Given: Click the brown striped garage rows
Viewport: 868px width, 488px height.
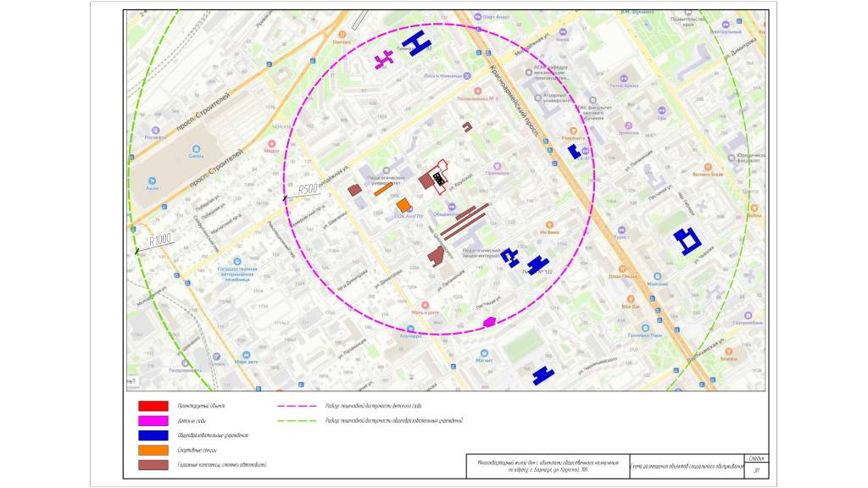Looking at the screenshot, I should pyautogui.click(x=465, y=221).
